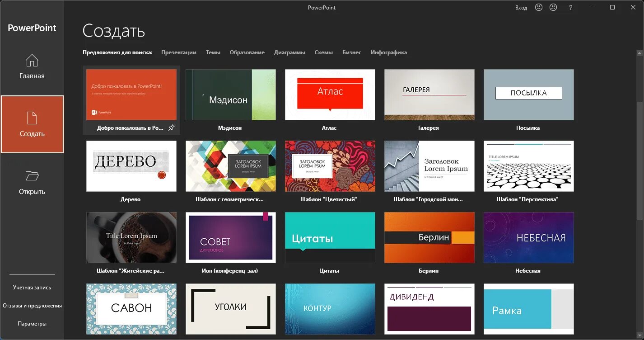This screenshot has width=644, height=340.
Task: Choose the Мэдисон template thumbnail
Action: (231, 94)
